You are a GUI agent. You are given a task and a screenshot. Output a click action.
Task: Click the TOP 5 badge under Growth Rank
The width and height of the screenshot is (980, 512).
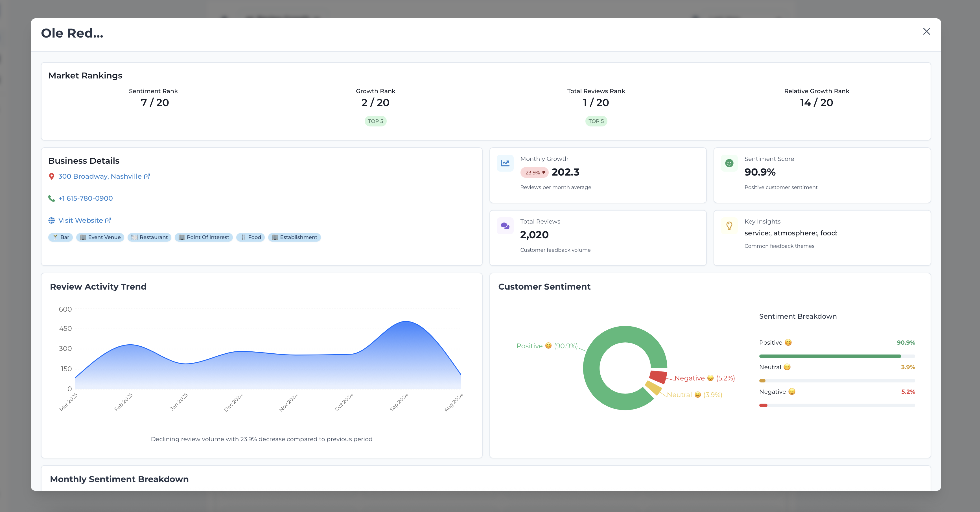(x=375, y=121)
